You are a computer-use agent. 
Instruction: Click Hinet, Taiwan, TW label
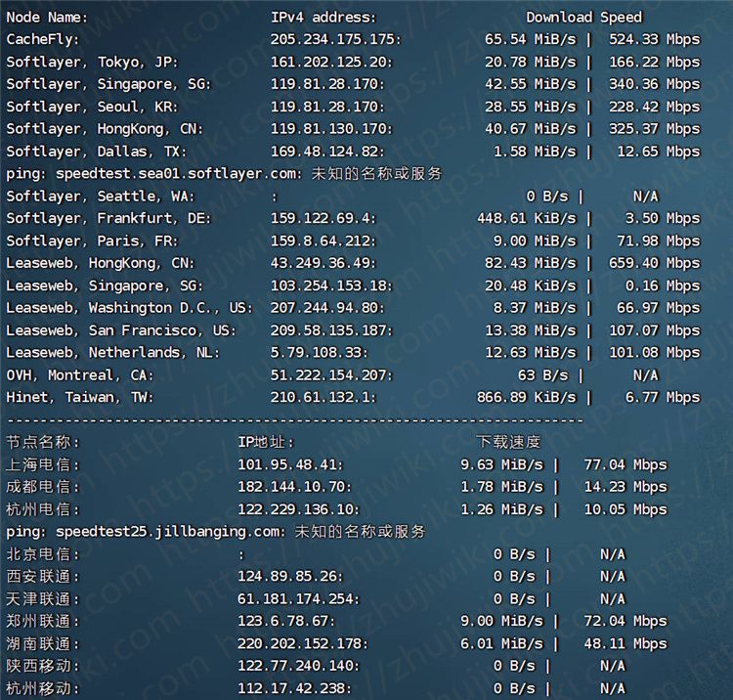(80, 398)
